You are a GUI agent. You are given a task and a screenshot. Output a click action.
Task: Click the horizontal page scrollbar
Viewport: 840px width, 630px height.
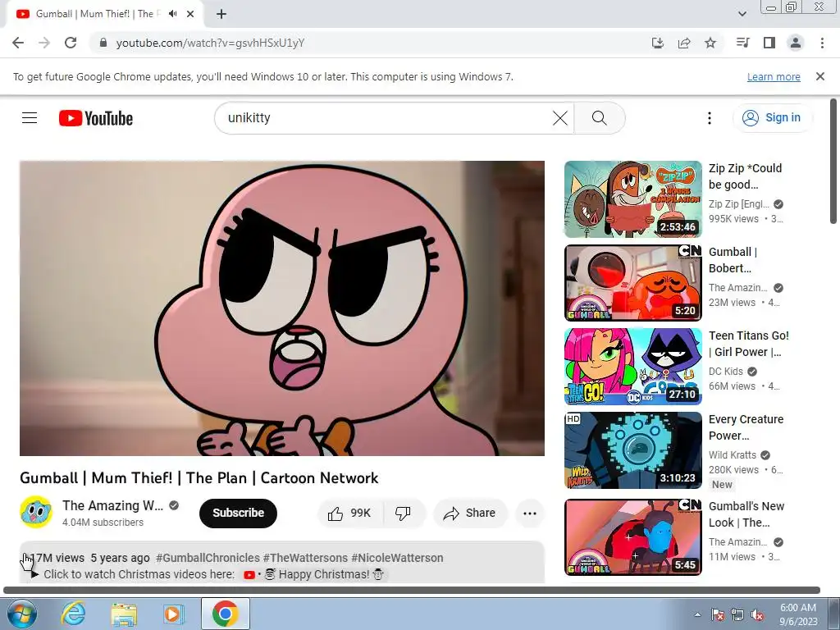(x=412, y=591)
